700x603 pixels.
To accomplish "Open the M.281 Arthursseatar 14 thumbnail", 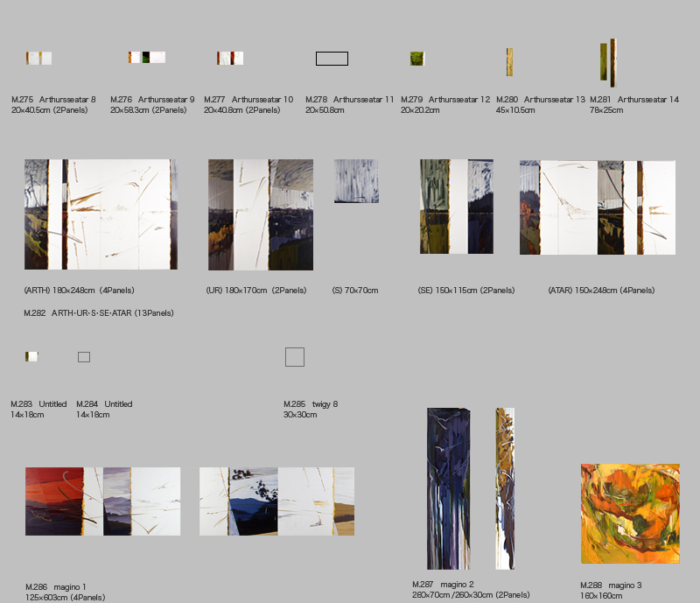I will pyautogui.click(x=608, y=63).
